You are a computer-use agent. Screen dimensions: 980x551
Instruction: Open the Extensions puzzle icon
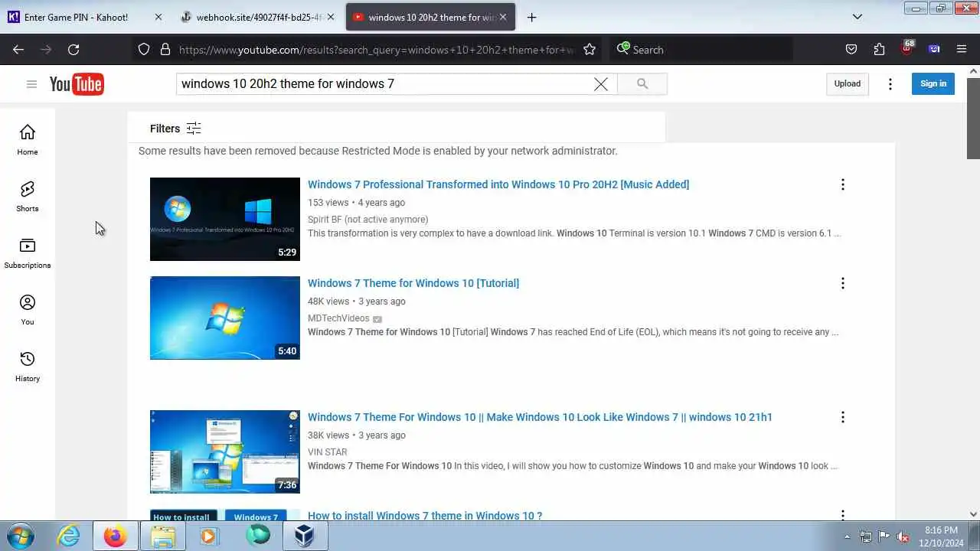click(x=879, y=50)
